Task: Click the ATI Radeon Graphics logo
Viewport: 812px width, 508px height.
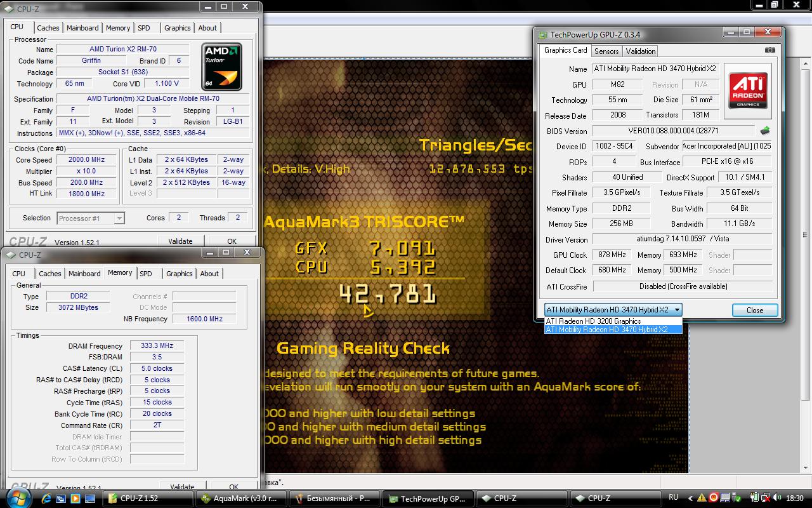Action: click(748, 90)
